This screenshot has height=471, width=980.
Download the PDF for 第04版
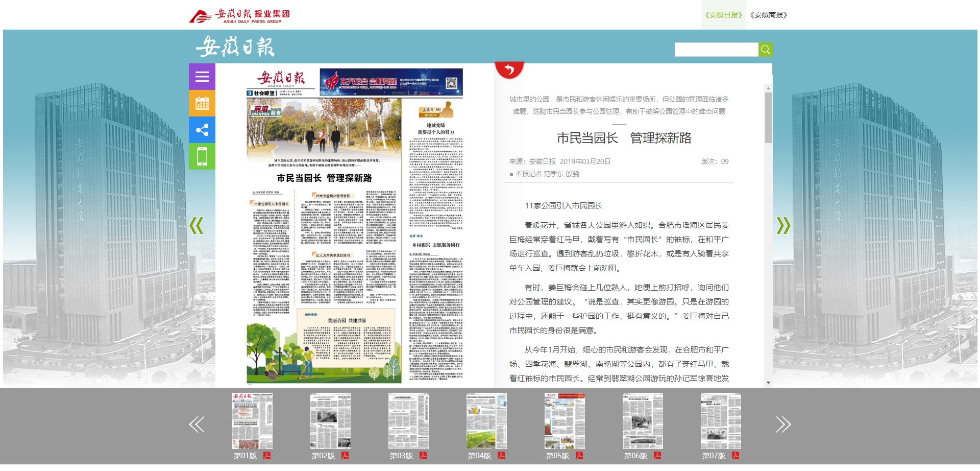pos(501,456)
